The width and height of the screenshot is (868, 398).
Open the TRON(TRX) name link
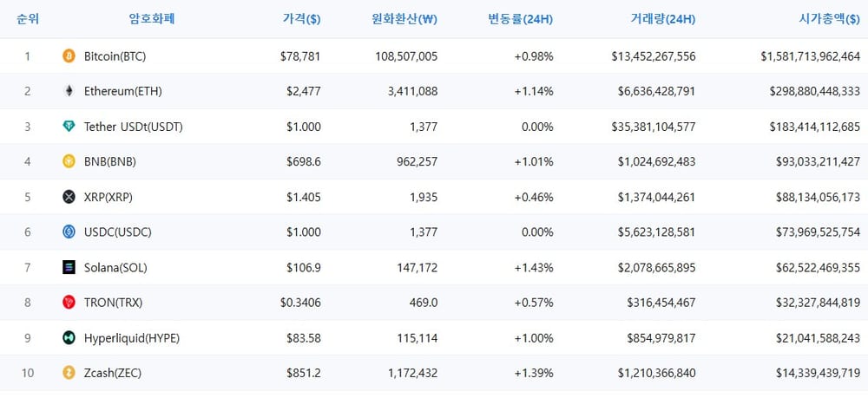(114, 303)
